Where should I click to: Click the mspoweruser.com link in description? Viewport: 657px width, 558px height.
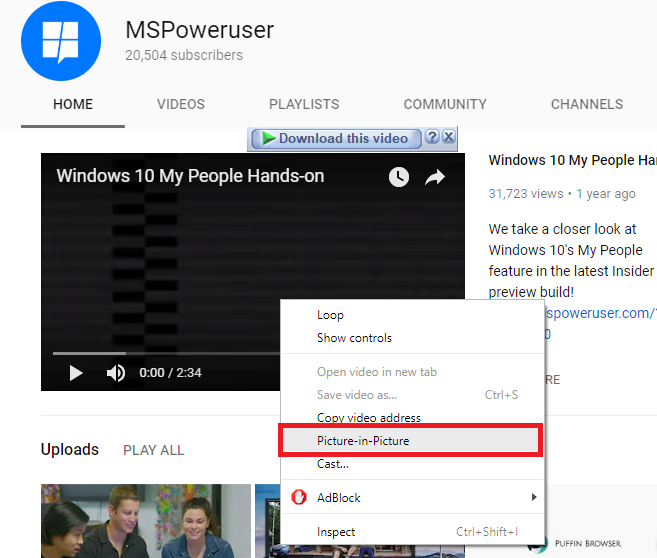pos(601,313)
